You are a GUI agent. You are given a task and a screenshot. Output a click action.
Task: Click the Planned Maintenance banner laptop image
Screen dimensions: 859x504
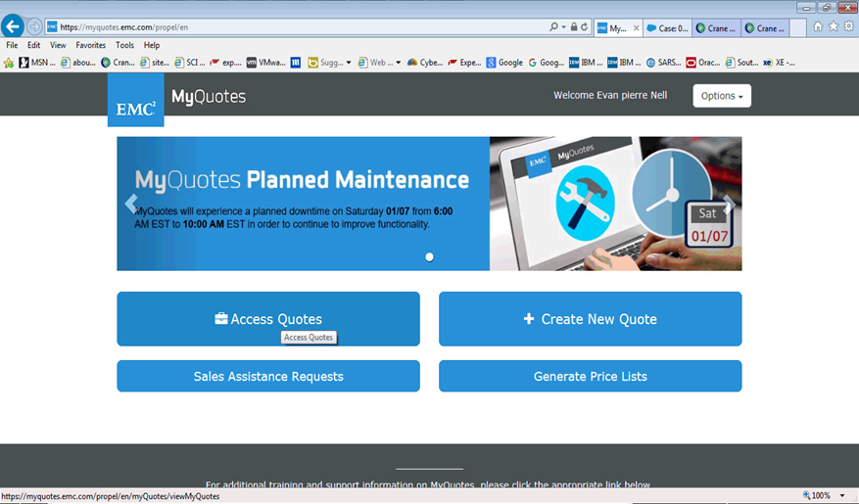[615, 204]
